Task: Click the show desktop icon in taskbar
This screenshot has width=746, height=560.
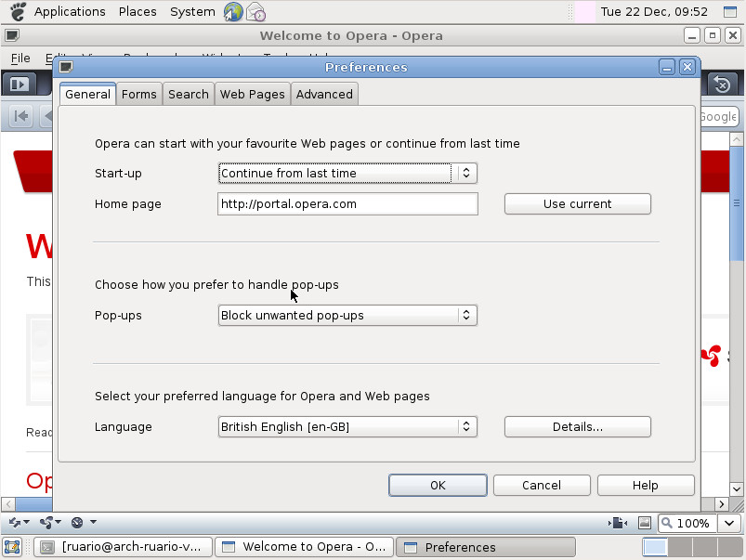Action: pyautogui.click(x=12, y=547)
